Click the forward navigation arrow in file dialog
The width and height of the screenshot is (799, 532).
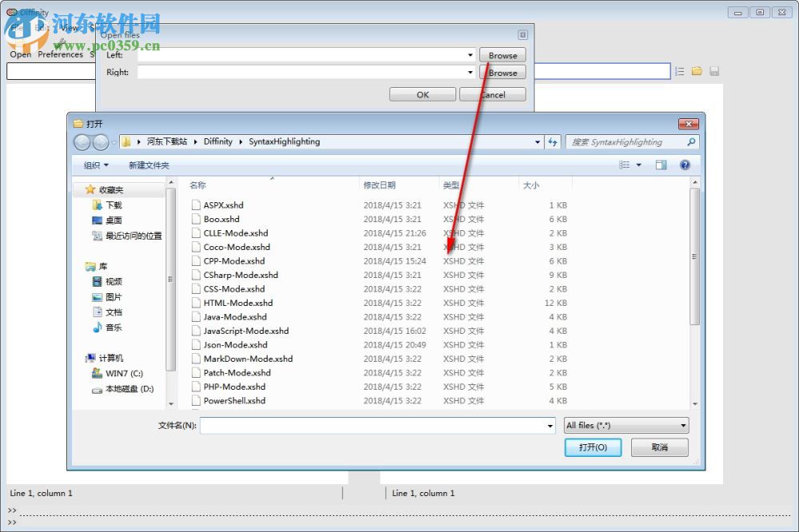point(101,142)
